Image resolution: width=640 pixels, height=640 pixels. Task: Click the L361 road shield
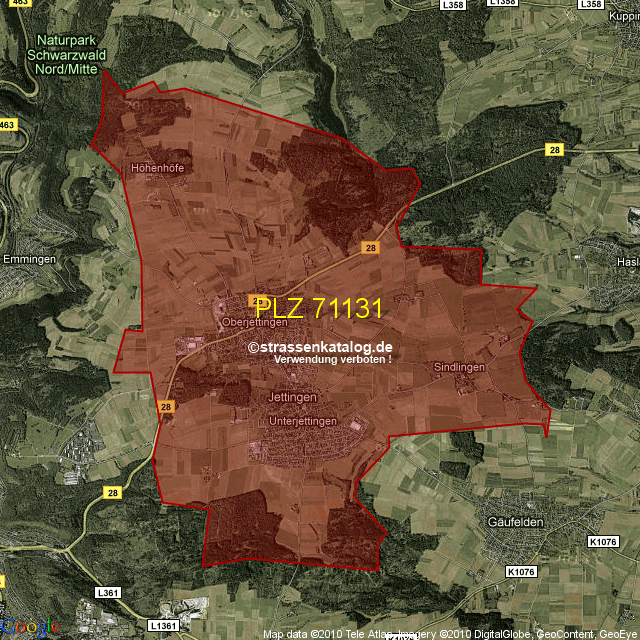109,593
